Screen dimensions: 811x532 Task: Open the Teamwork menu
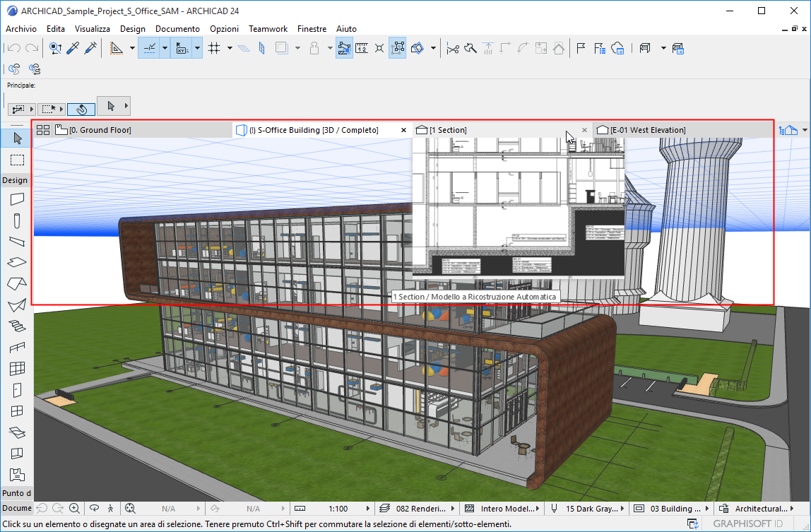click(268, 29)
